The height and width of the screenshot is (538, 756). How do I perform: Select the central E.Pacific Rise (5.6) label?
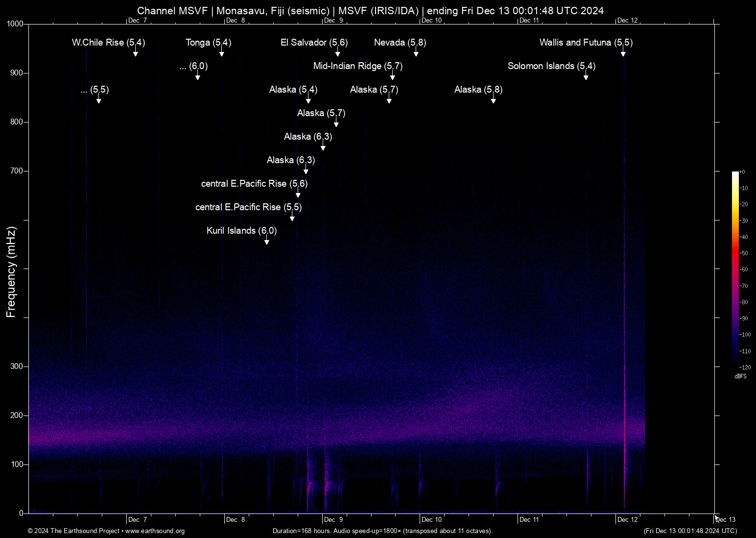click(x=254, y=184)
